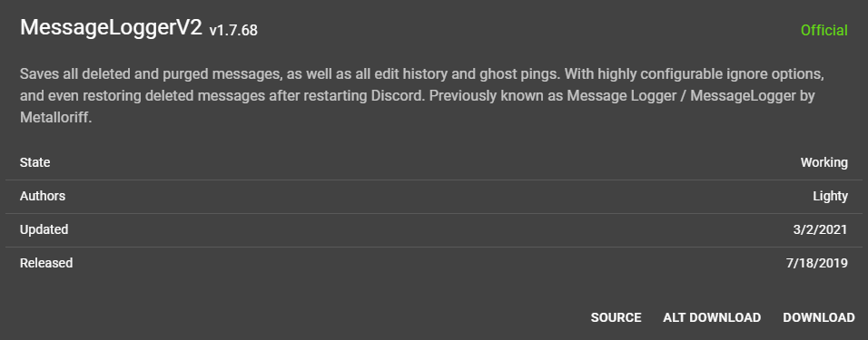
Task: Click the MessageLoggerV2 plugin title
Action: coord(112,27)
